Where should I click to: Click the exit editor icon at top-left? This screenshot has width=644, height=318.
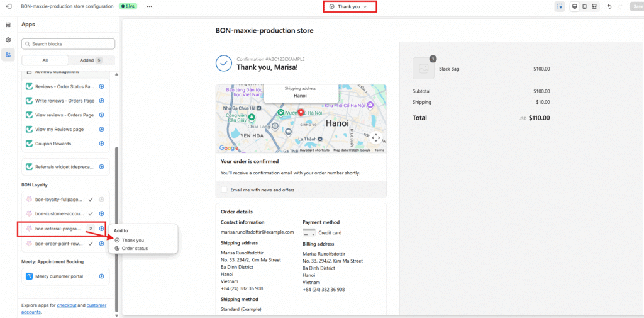[8, 6]
